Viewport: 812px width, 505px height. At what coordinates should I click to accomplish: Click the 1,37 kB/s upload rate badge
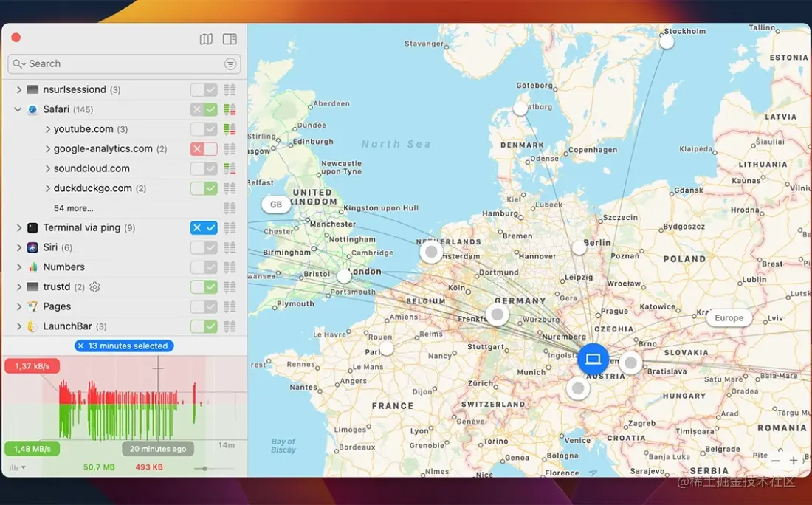[x=32, y=366]
